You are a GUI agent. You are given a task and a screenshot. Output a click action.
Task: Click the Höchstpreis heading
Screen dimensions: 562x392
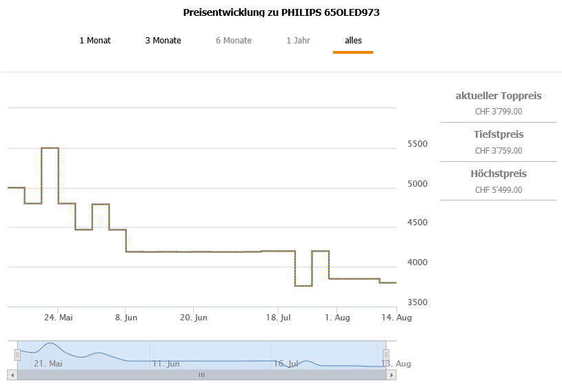point(499,174)
